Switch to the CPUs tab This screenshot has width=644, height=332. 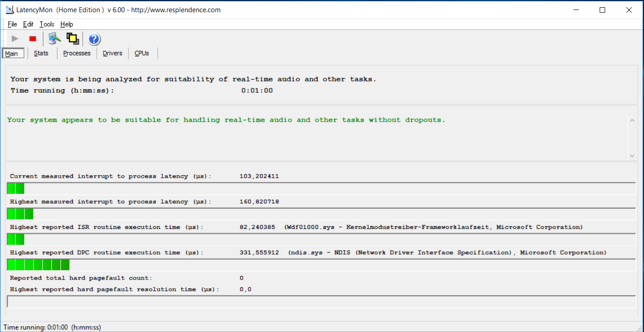tap(142, 53)
